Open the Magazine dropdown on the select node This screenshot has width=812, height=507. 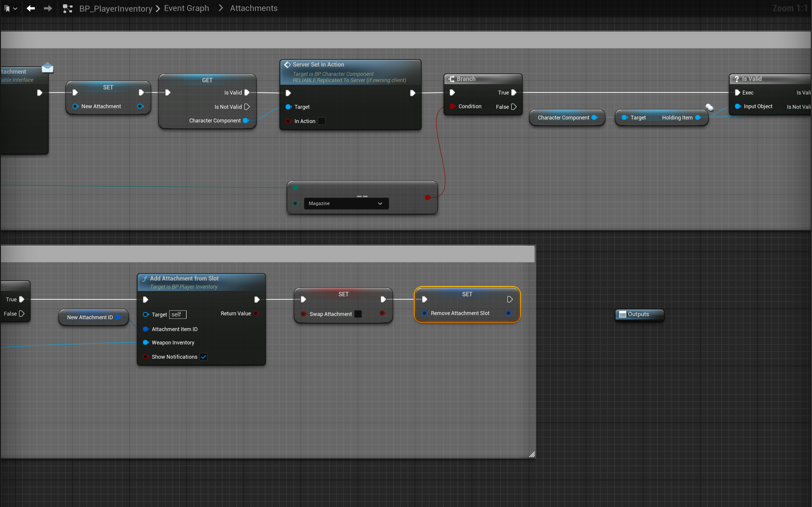(380, 203)
